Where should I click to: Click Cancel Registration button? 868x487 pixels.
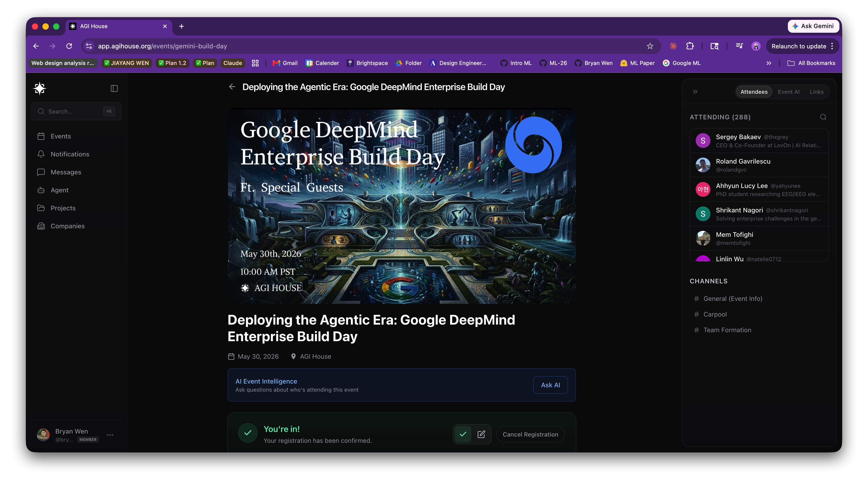530,434
